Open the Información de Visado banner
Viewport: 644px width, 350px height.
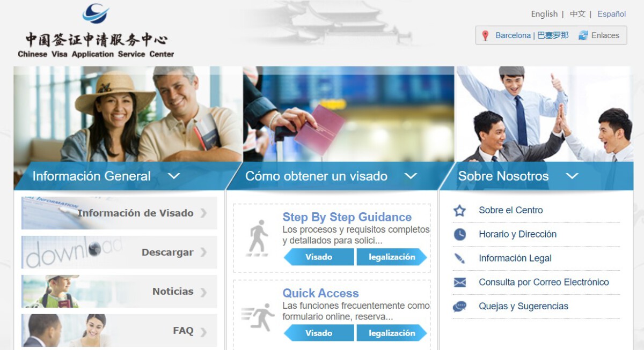click(x=119, y=213)
